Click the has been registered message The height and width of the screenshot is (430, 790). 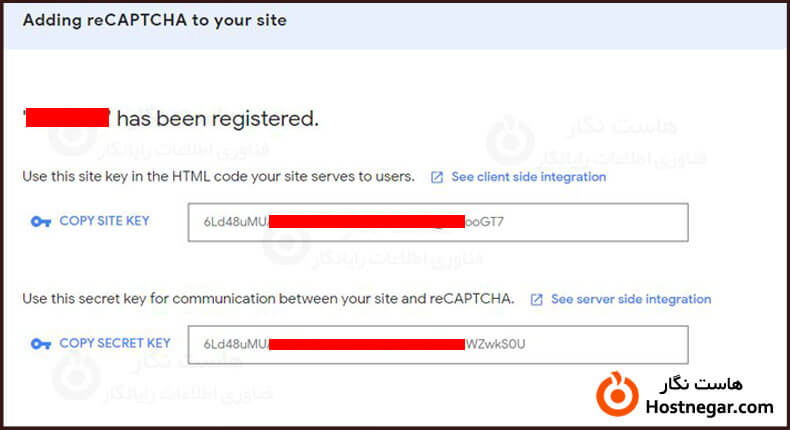tap(217, 119)
